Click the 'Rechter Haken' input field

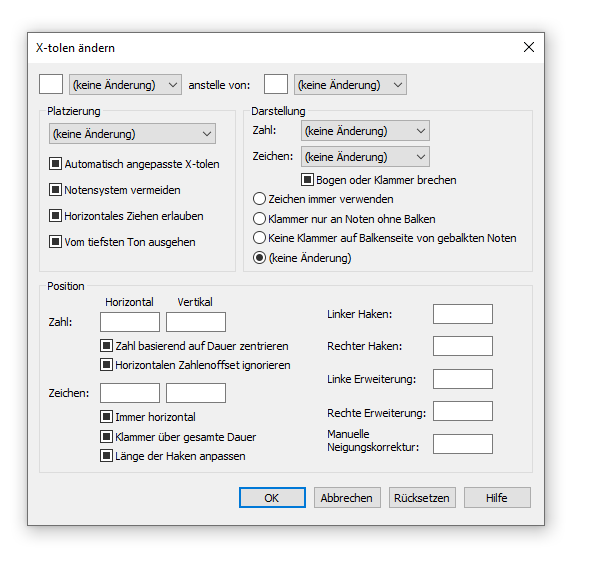click(463, 346)
